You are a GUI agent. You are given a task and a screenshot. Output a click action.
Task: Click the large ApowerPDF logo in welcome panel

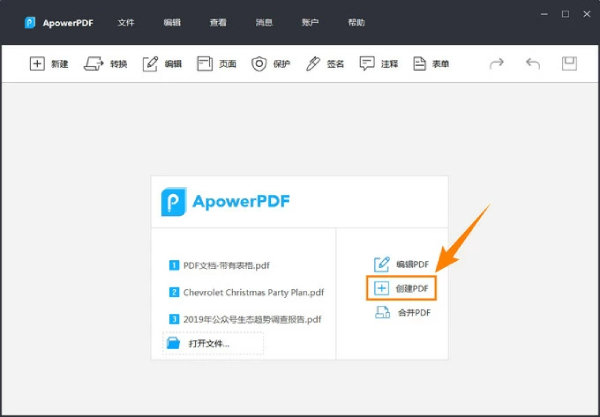(x=225, y=202)
